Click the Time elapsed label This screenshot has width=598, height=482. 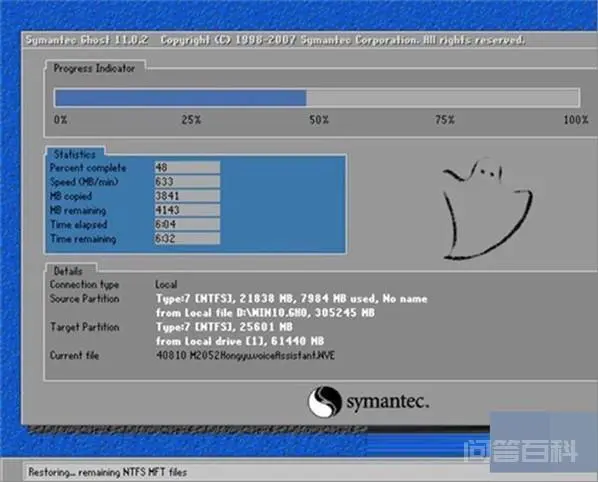pos(79,225)
